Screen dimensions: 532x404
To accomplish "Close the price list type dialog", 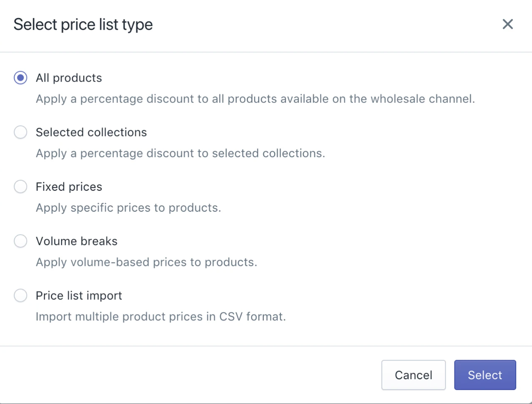I will 507,24.
